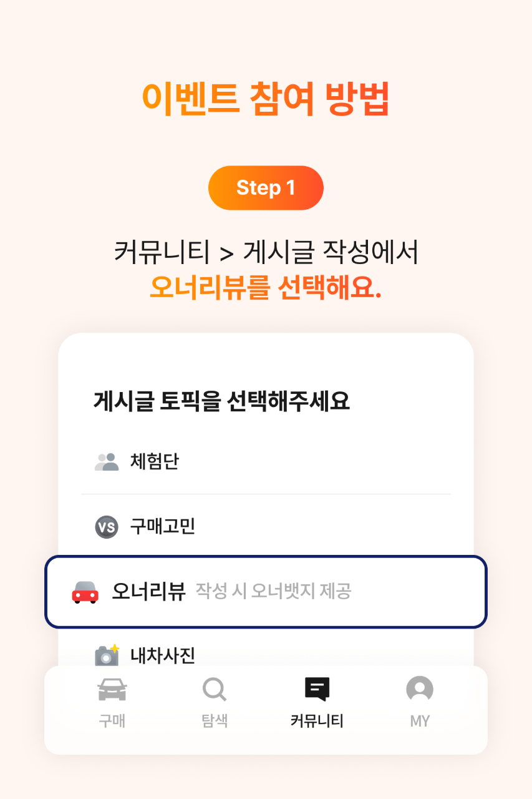This screenshot has height=799, width=532.
Task: Choose the 구매고민 topic label
Action: [x=162, y=526]
